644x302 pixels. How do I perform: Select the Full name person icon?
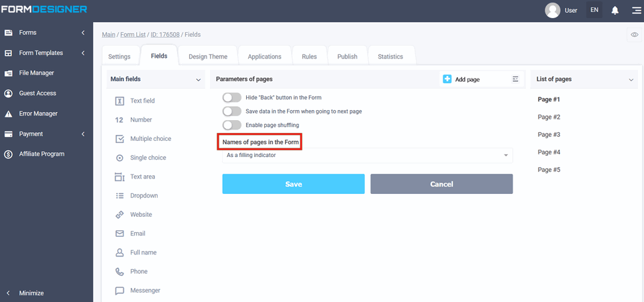119,252
